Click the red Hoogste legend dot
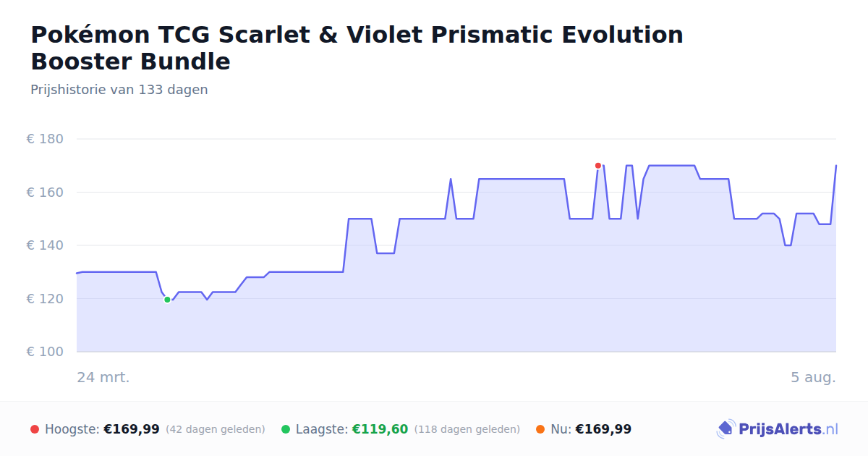The image size is (868, 456). [x=35, y=429]
